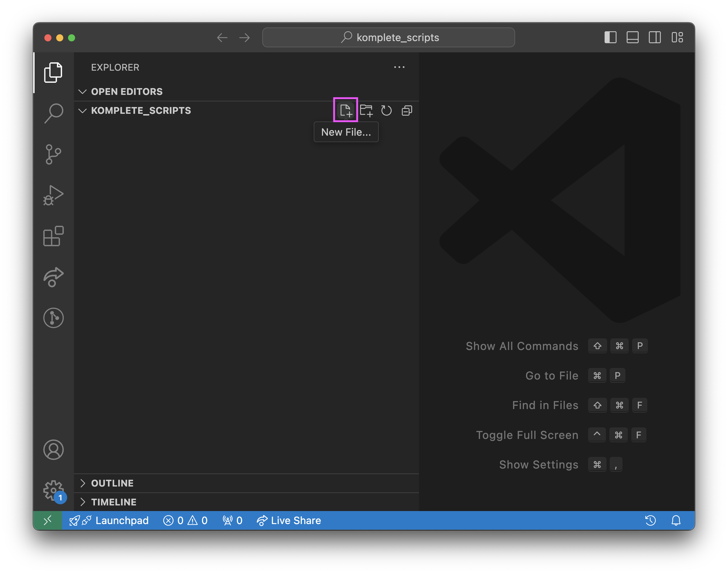728x574 pixels.
Task: Start a Live Share session from status bar
Action: tap(289, 521)
